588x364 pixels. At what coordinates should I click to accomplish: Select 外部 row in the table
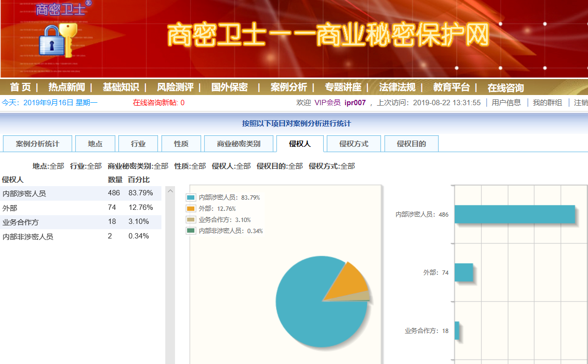pos(80,207)
